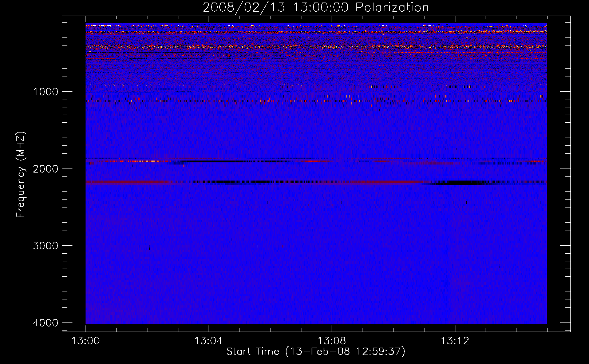Select the "3000" frequency tick label
Viewport: 589px width, 364px height.
(46, 246)
